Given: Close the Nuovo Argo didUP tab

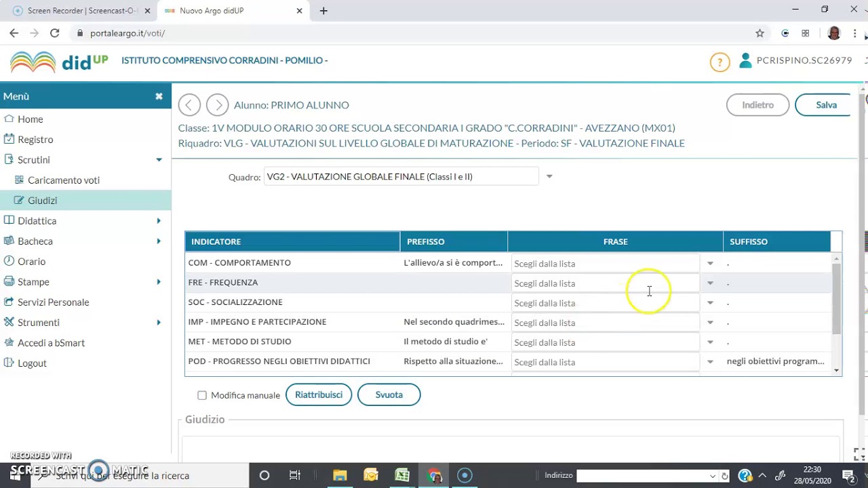Looking at the screenshot, I should (x=299, y=11).
